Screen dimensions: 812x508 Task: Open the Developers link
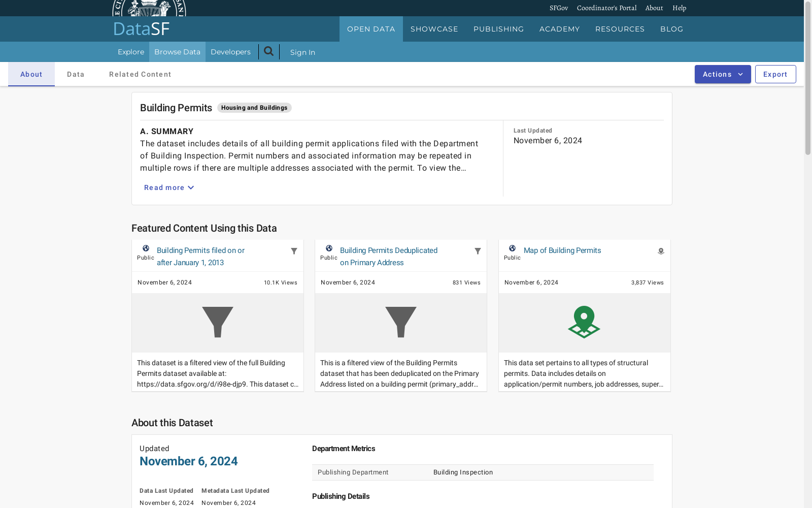(x=230, y=52)
